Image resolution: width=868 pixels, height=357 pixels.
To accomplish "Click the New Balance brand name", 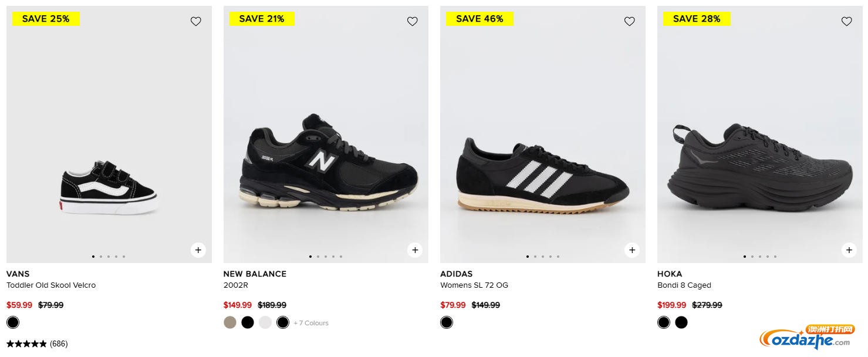I will coord(255,274).
